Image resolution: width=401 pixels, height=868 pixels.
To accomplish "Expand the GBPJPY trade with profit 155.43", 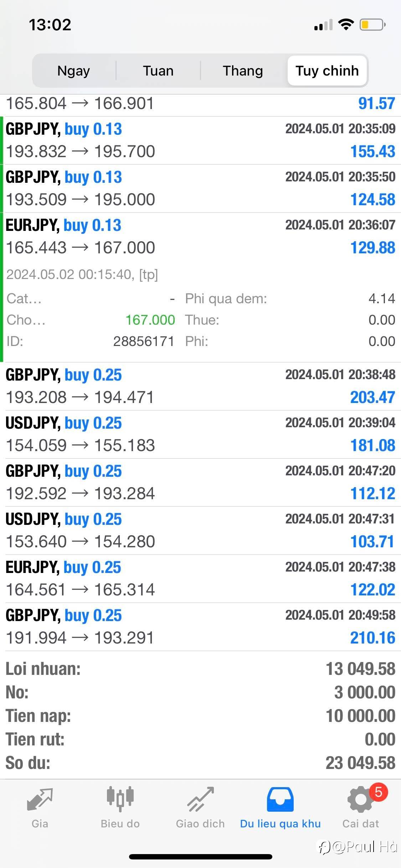I will coord(200,140).
